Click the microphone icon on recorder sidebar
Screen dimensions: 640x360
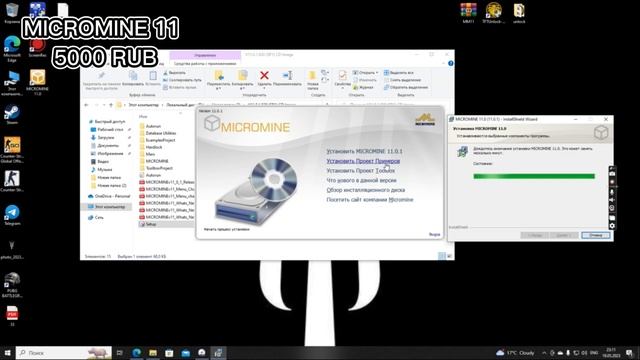[612, 191]
